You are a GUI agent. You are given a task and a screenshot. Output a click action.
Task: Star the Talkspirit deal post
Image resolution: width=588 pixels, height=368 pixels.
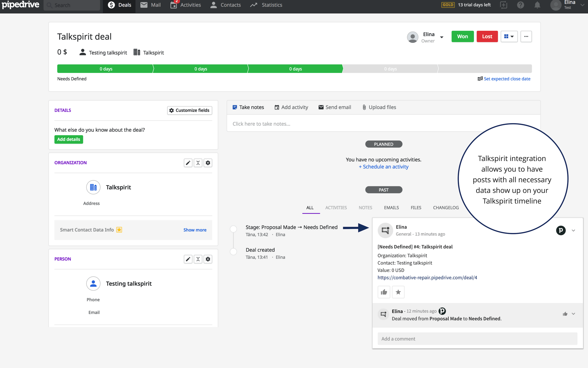398,292
